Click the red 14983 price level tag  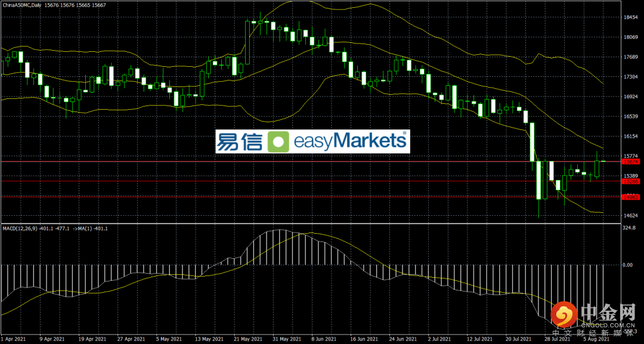(x=630, y=197)
